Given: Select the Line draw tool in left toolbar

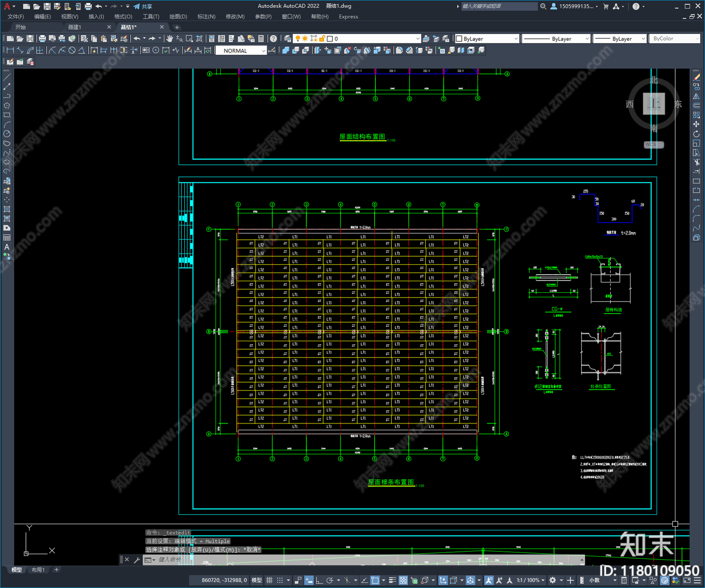Looking at the screenshot, I should click(x=7, y=77).
